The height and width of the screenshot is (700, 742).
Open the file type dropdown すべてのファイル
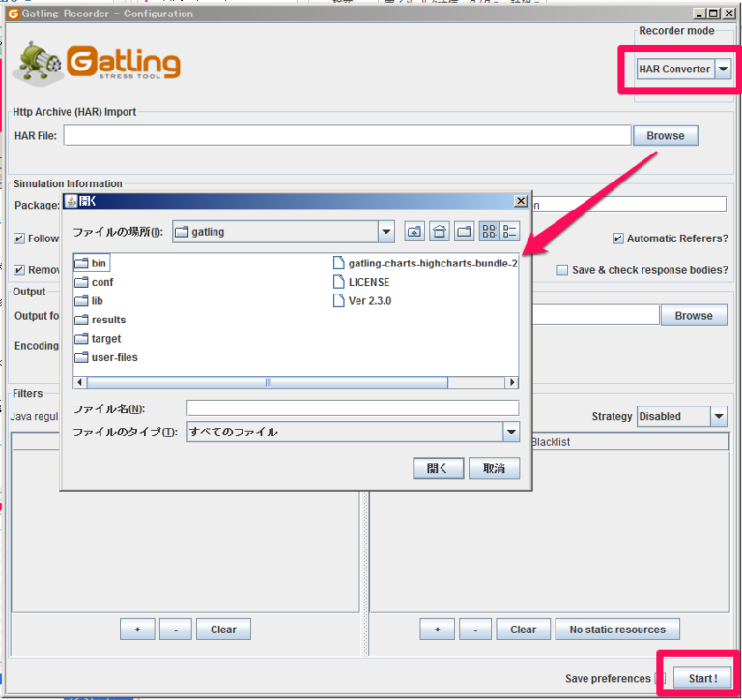click(510, 433)
